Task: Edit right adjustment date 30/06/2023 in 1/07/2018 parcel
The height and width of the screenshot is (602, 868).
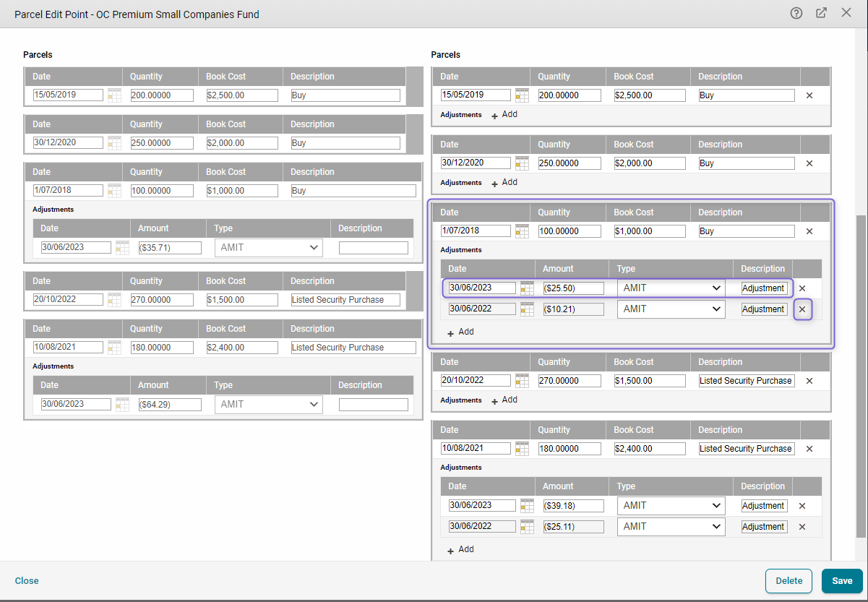Action: pyautogui.click(x=482, y=288)
